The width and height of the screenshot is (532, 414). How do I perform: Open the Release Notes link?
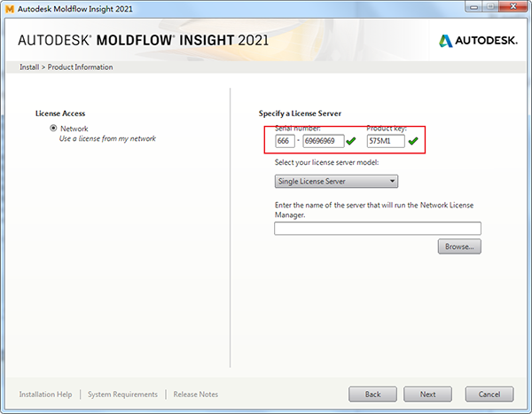pos(195,394)
